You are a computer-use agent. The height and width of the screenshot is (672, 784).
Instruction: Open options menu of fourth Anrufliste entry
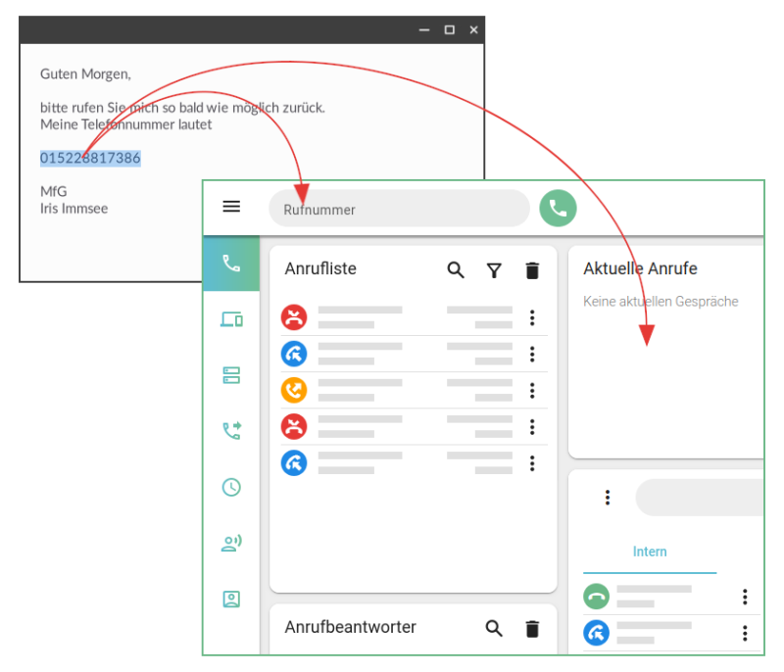point(532,427)
